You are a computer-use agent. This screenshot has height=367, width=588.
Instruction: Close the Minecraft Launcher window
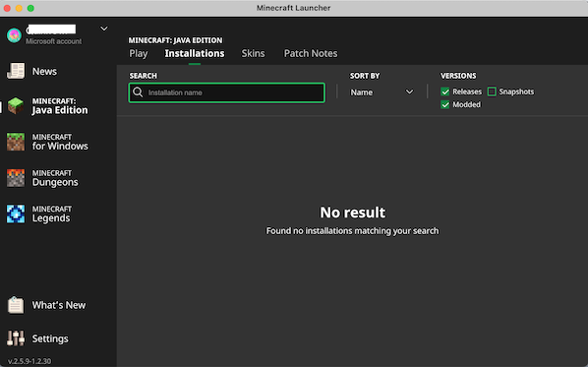(7, 8)
